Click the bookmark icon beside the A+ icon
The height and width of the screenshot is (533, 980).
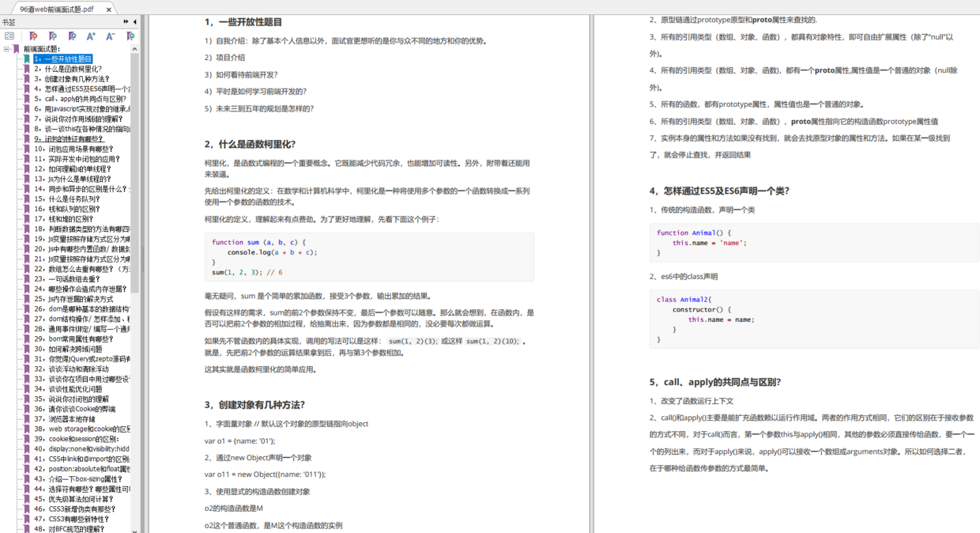pyautogui.click(x=72, y=36)
